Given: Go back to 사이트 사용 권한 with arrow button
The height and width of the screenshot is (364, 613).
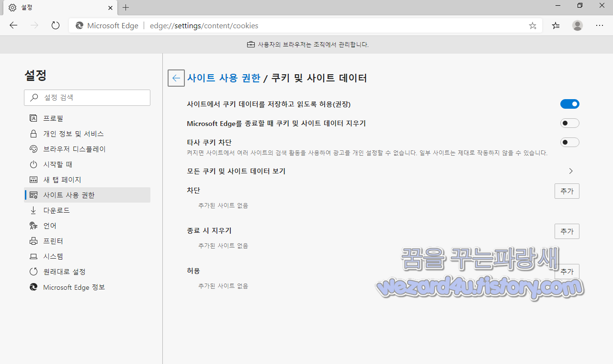Looking at the screenshot, I should (x=176, y=78).
